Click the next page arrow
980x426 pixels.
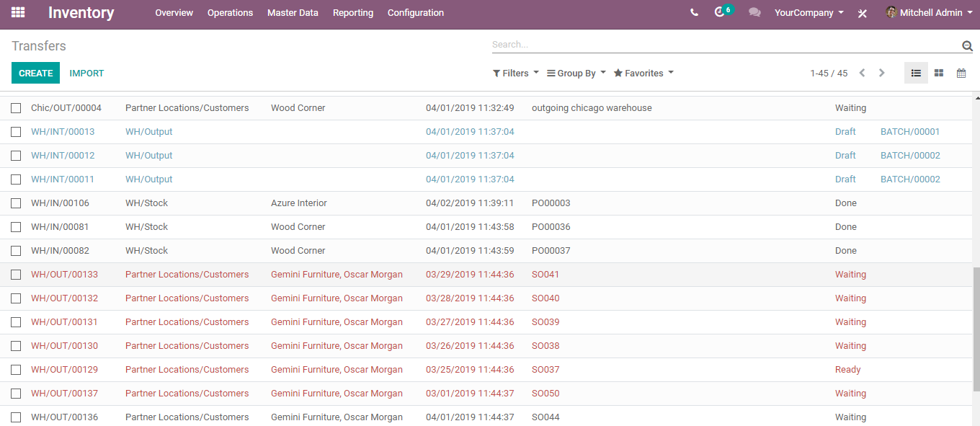point(881,73)
